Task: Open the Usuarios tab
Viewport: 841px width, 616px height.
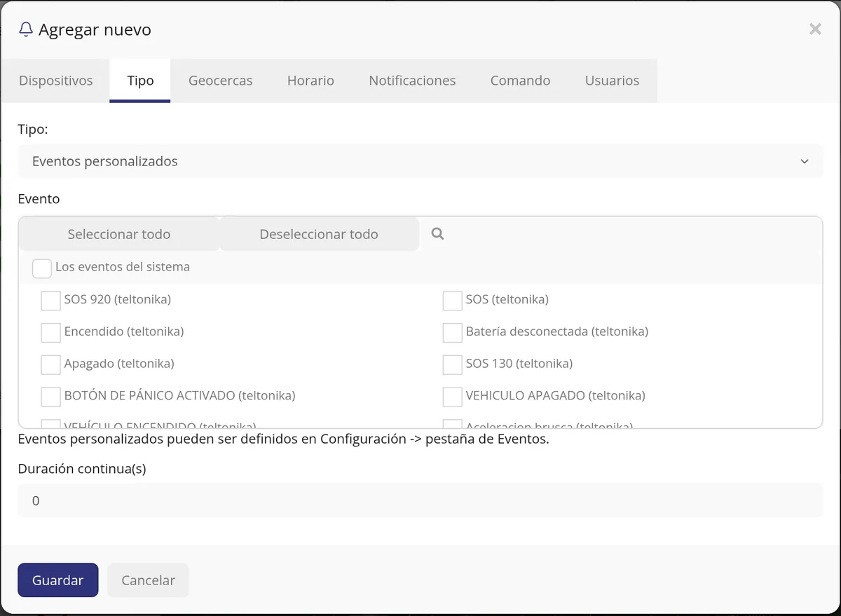Action: pos(612,81)
